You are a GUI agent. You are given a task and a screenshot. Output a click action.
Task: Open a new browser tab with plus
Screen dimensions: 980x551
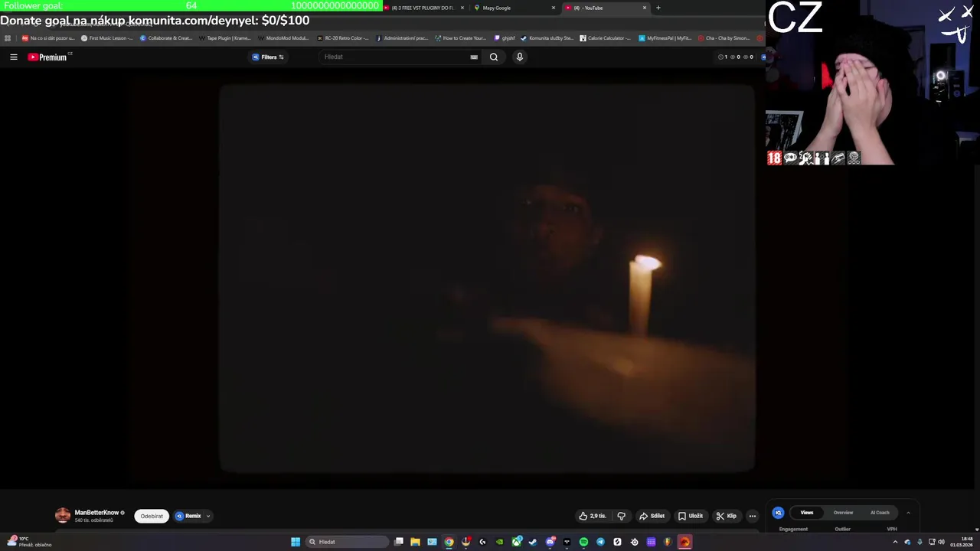[x=658, y=8]
